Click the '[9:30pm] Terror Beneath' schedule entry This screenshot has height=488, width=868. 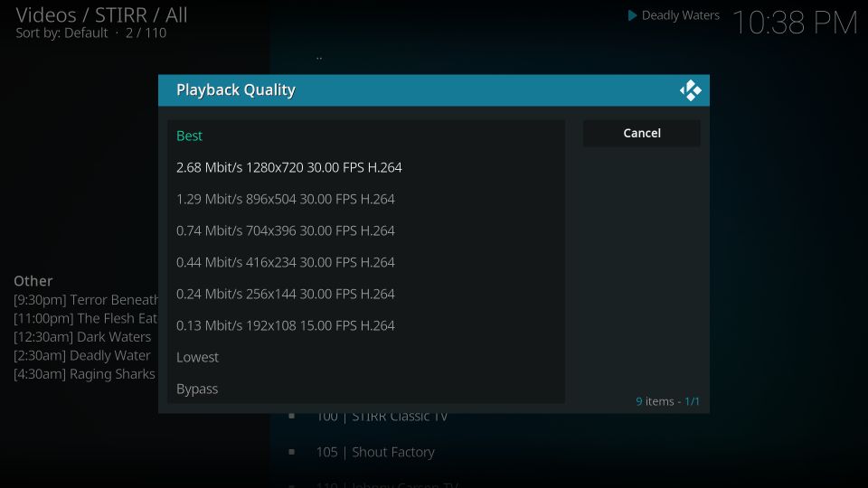click(86, 300)
